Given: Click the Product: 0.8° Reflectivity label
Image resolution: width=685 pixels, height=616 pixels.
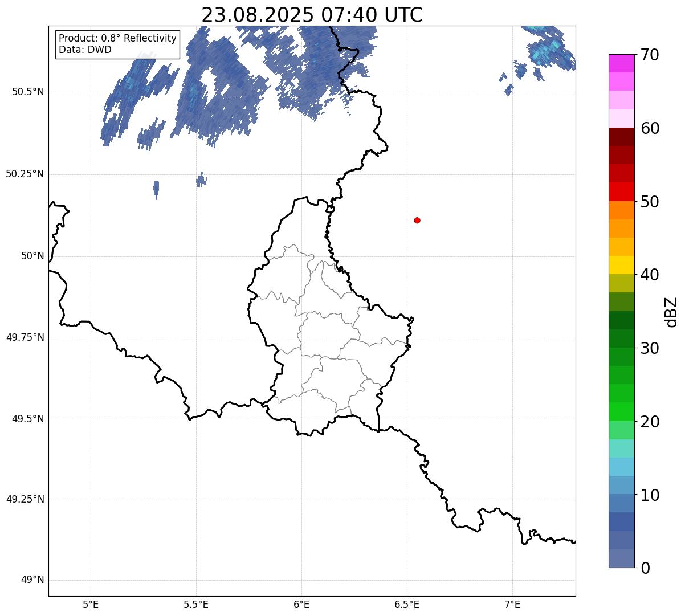Looking at the screenshot, I should (x=118, y=38).
